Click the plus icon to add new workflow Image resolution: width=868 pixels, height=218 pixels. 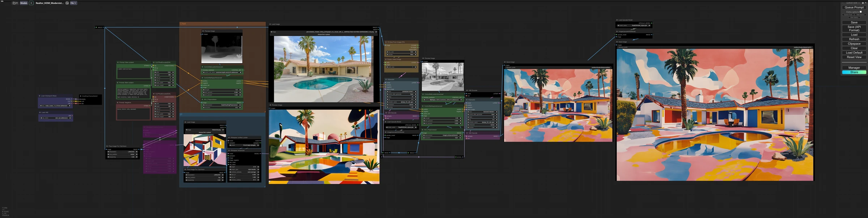31,3
